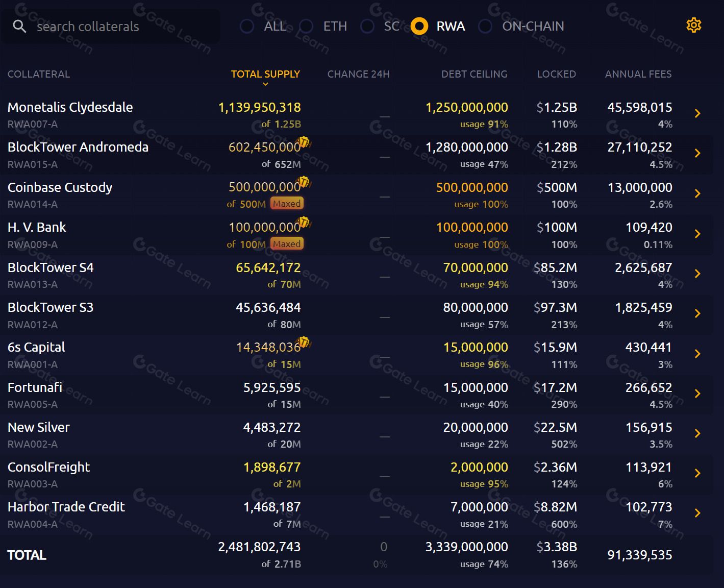This screenshot has width=724, height=588.
Task: Click the RWA013-A collateral code
Action: click(x=33, y=284)
